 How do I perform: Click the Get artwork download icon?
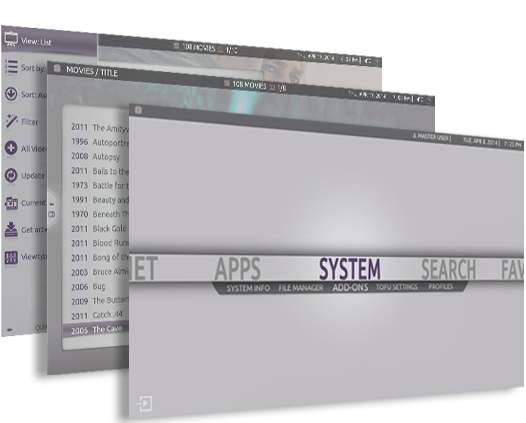(11, 229)
